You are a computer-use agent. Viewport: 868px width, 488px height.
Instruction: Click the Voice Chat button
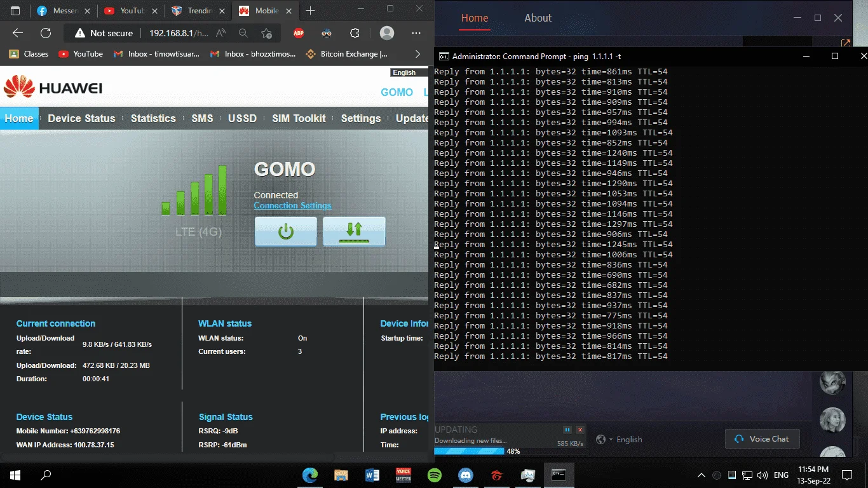pyautogui.click(x=762, y=438)
